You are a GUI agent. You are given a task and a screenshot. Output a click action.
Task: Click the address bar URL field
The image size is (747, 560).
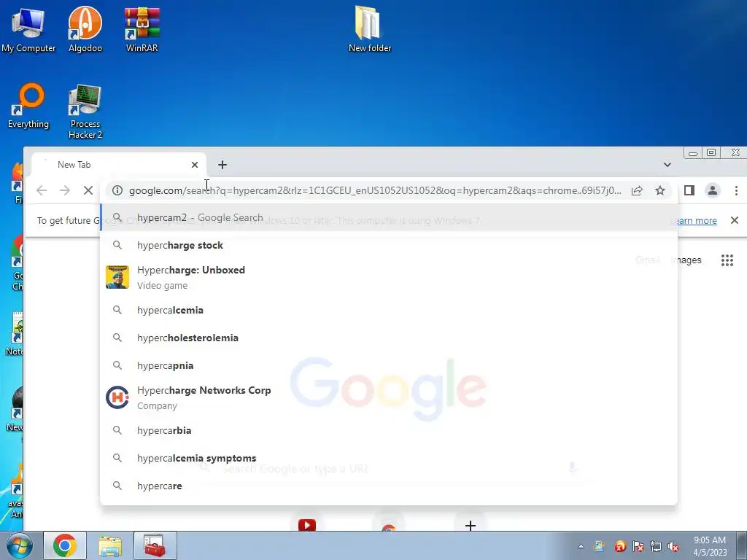[x=375, y=190]
